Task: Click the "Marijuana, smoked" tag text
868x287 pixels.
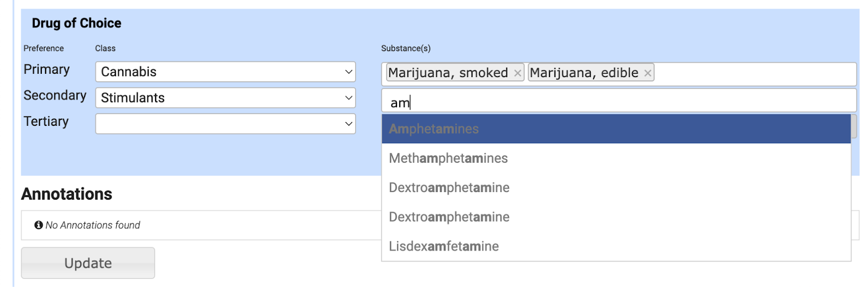Action: (448, 73)
